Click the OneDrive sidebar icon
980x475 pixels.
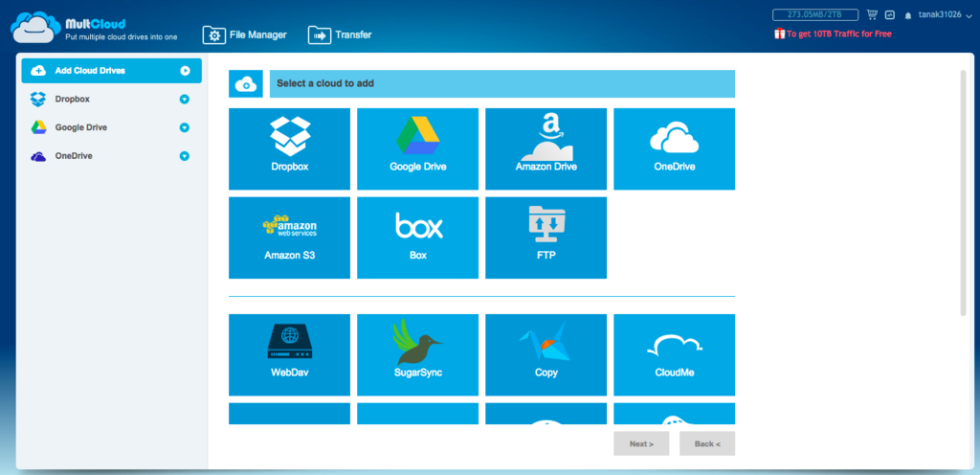point(38,156)
